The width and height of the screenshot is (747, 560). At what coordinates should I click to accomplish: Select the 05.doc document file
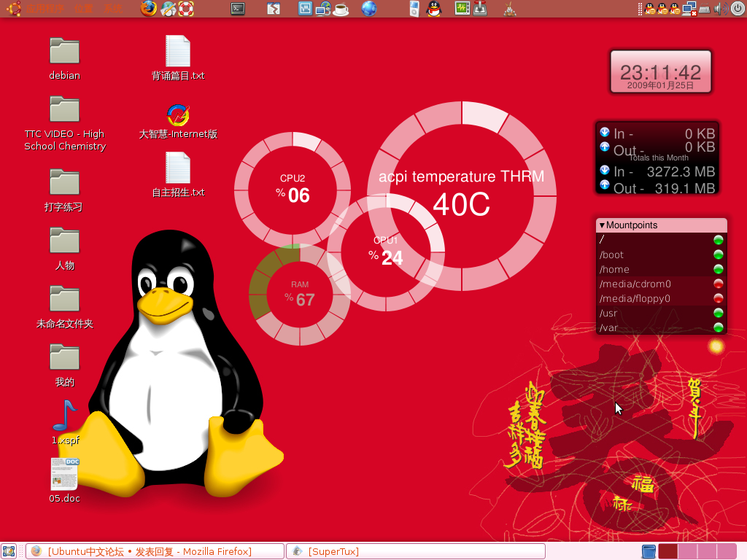64,481
